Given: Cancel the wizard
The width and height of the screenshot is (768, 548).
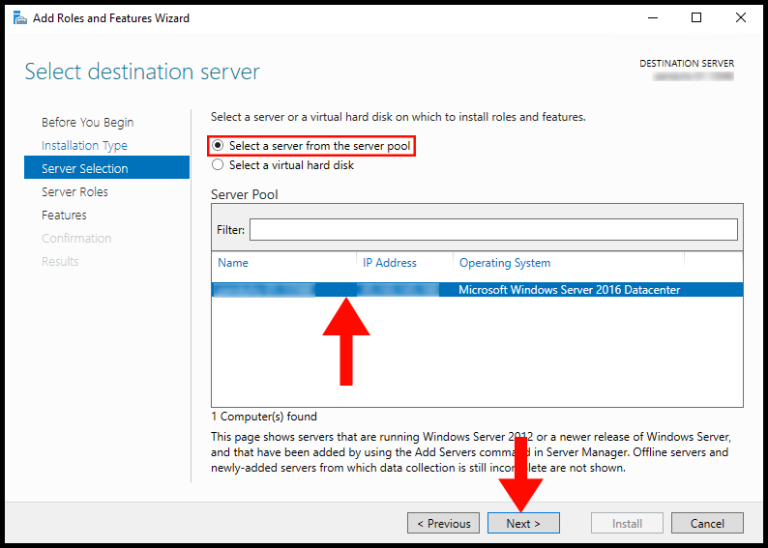Looking at the screenshot, I should [706, 523].
